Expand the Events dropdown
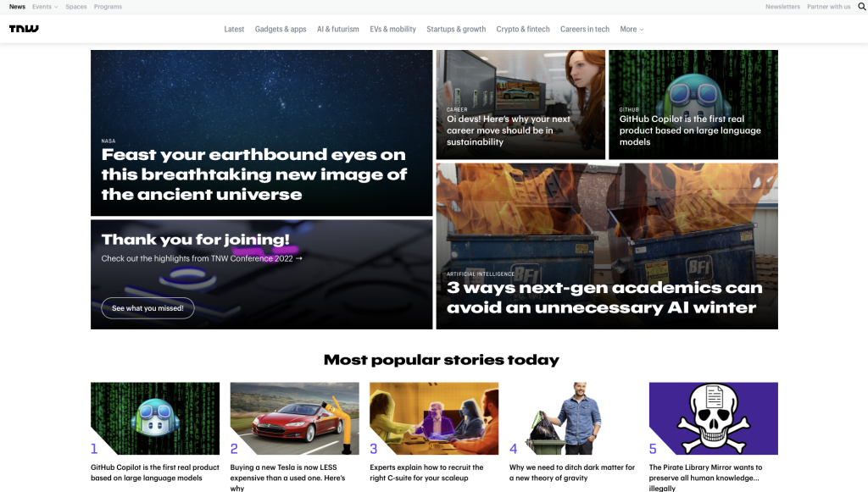This screenshot has width=868, height=492. coord(45,7)
